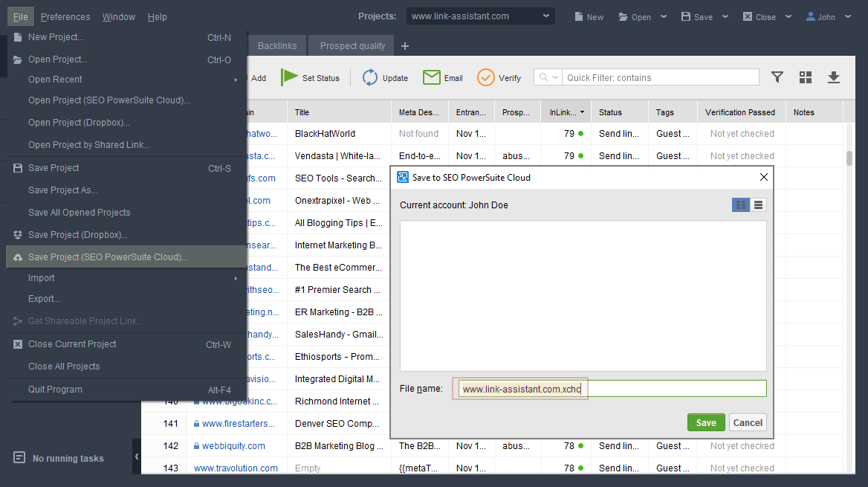Click the Quick Filter contains field
This screenshot has width=868, height=487.
pyautogui.click(x=661, y=77)
